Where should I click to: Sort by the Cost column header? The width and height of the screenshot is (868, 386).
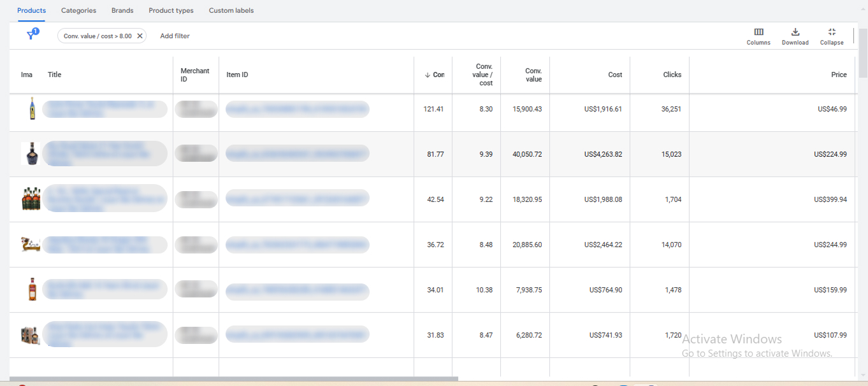coord(614,75)
